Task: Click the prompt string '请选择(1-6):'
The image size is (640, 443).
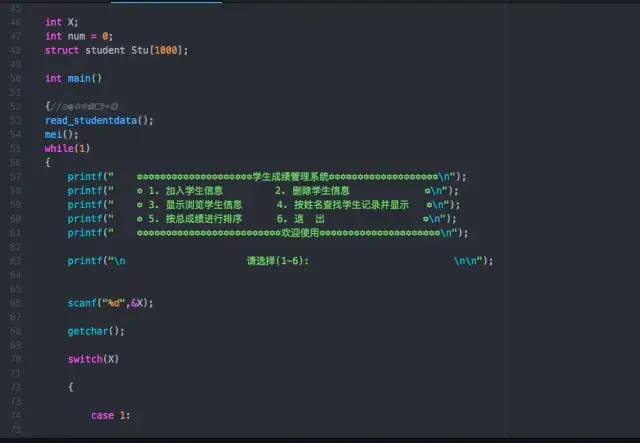Action: point(278,260)
